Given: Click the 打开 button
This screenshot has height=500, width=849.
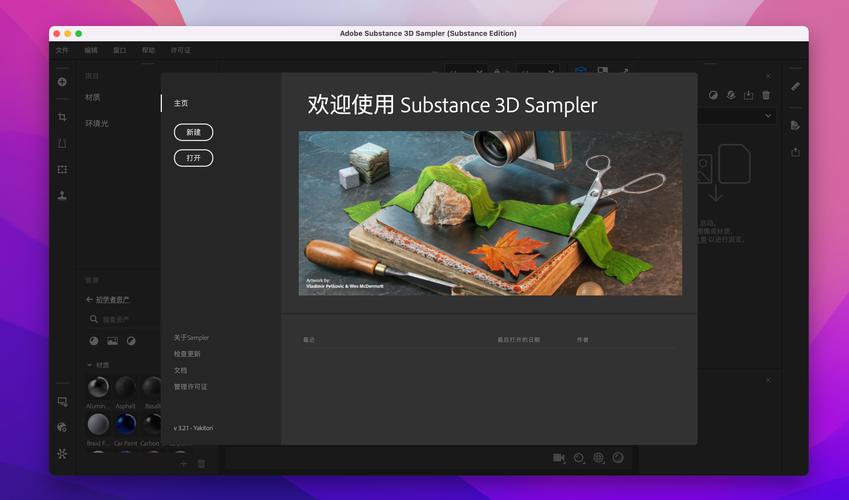Looking at the screenshot, I should (193, 158).
